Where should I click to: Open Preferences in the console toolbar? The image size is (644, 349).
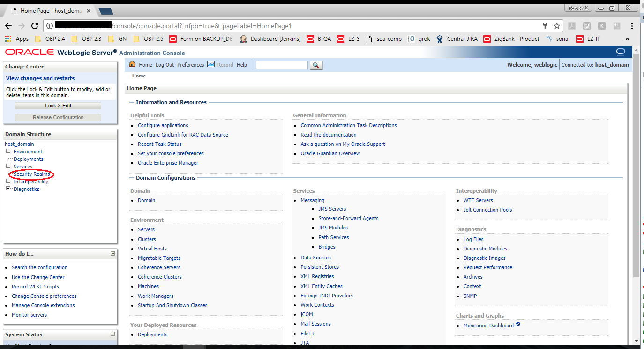pos(190,65)
